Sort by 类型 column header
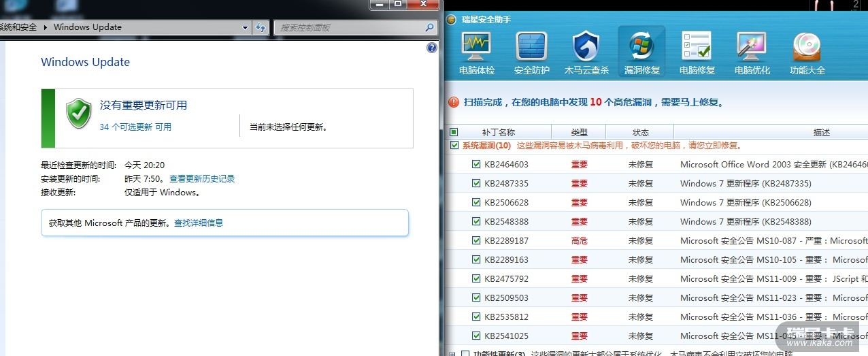Screen dimensions: 868x356 pyautogui.click(x=579, y=132)
